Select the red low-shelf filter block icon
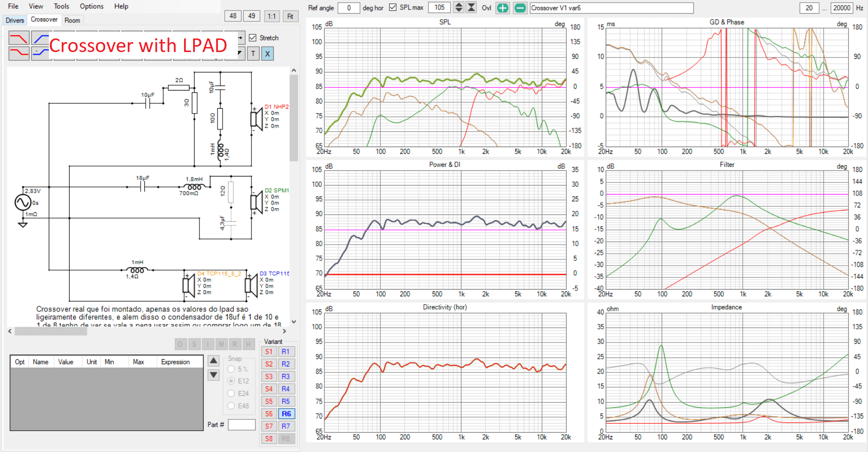Screen dimensions: 868x452 [x=19, y=53]
